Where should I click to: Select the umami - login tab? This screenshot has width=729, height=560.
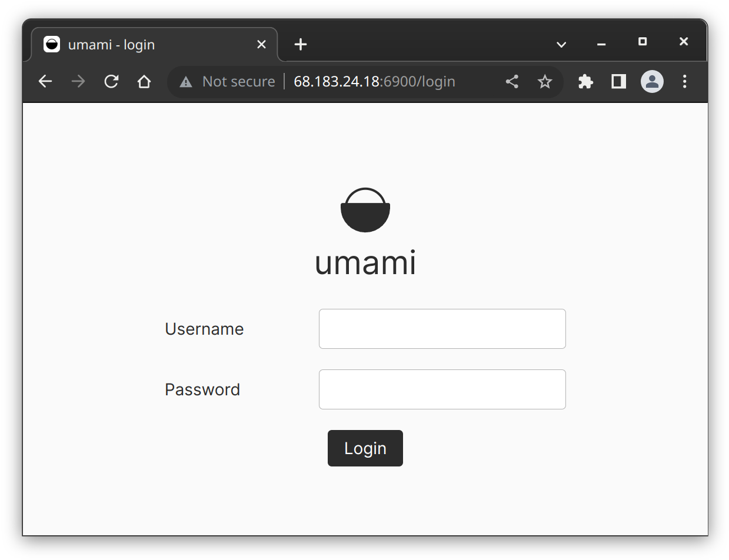pos(154,45)
